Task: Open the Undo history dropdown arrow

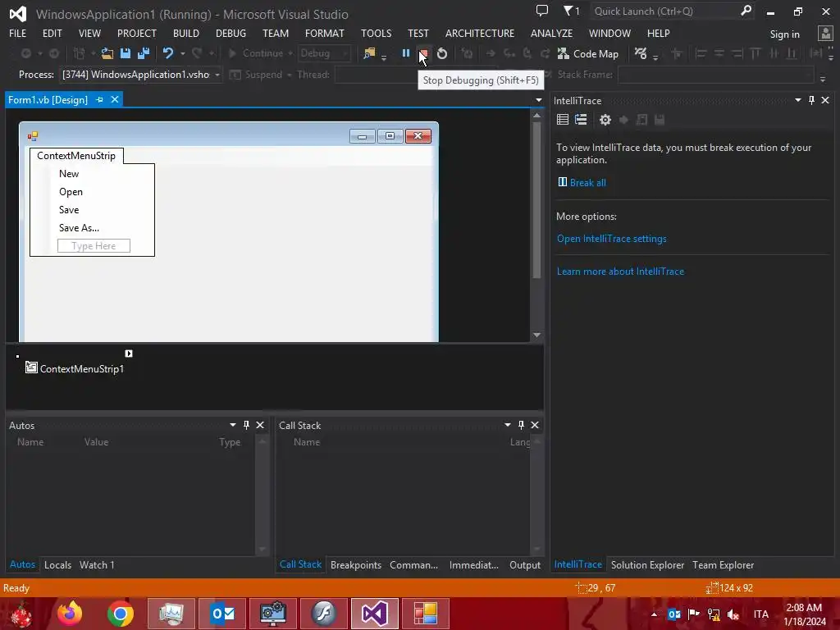Action: (183, 53)
